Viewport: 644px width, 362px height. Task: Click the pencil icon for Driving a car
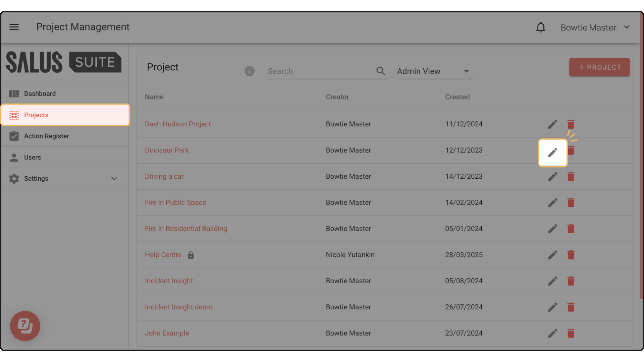[x=552, y=176]
